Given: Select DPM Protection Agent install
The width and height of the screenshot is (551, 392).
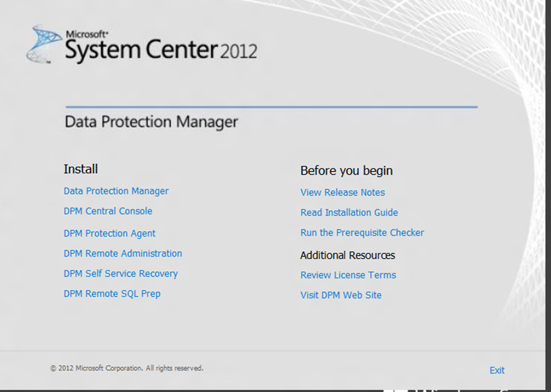Looking at the screenshot, I should pos(109,234).
